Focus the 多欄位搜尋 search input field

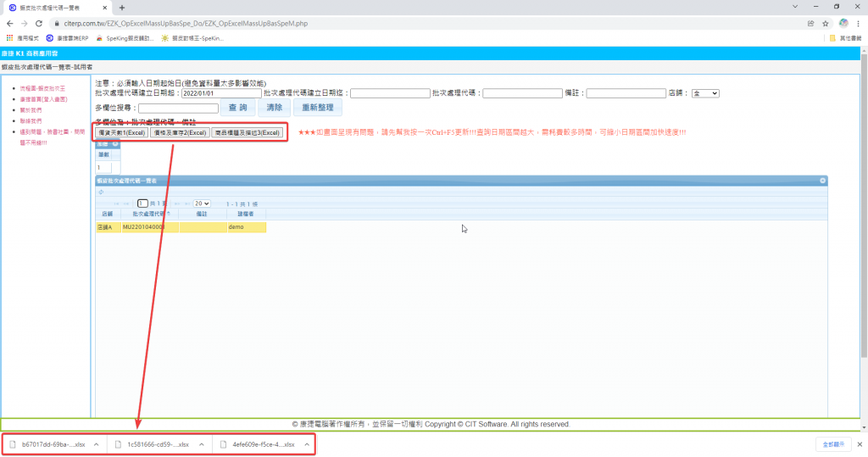pyautogui.click(x=178, y=108)
